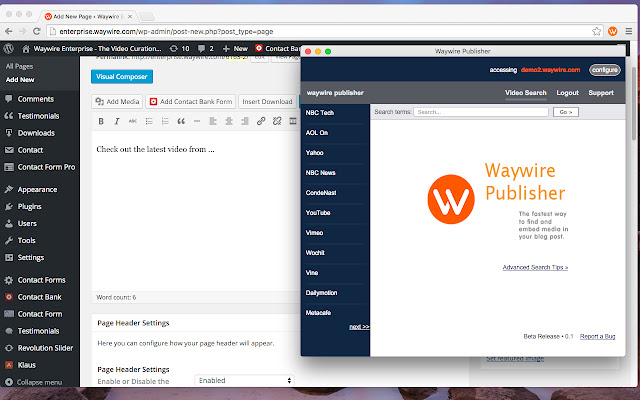640x400 pixels.
Task: Align text center
Action: click(229, 121)
